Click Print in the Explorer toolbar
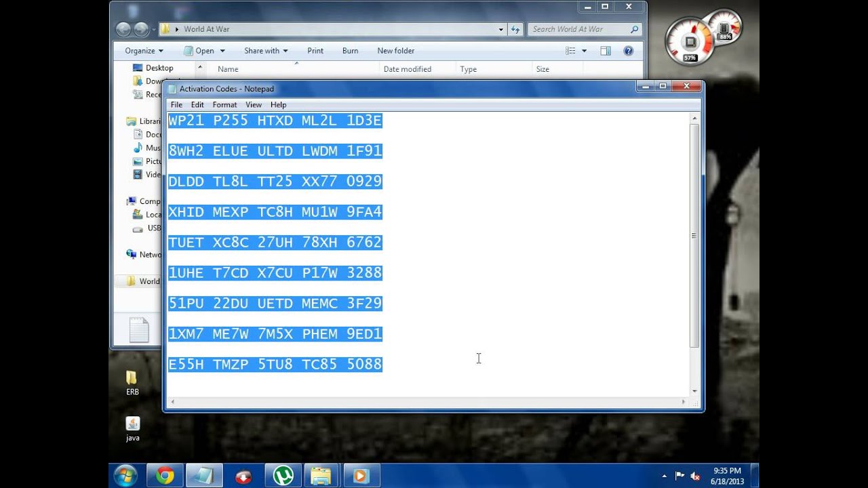The width and height of the screenshot is (868, 488). (315, 51)
